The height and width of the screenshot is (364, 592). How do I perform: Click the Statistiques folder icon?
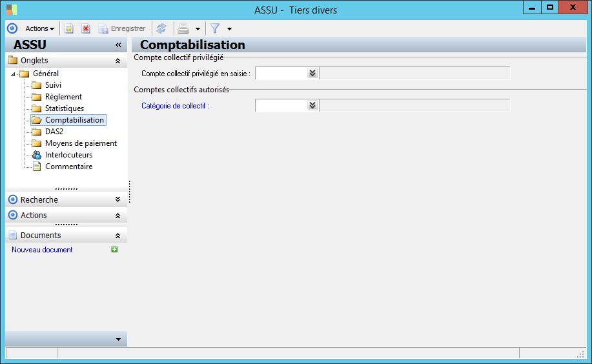pos(37,108)
